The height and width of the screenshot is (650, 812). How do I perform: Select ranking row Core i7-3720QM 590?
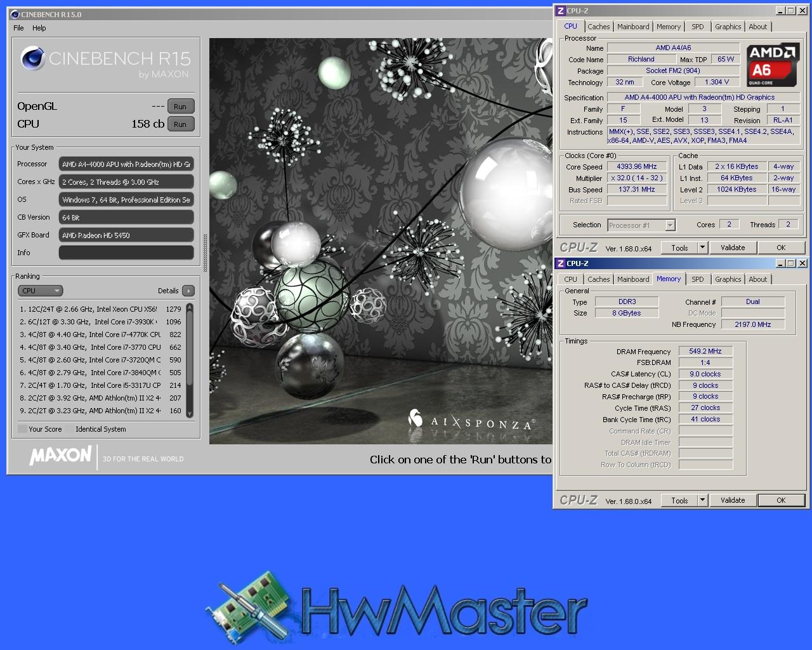[101, 360]
